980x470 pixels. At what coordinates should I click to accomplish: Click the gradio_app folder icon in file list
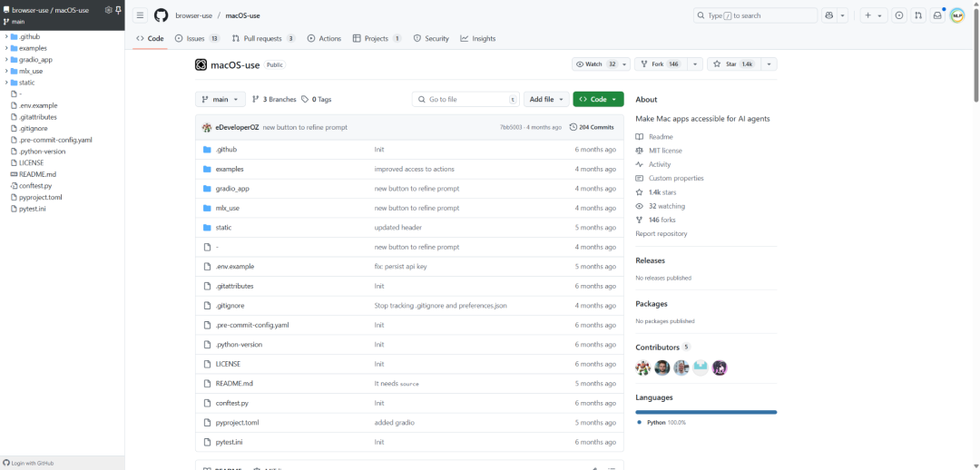point(208,188)
